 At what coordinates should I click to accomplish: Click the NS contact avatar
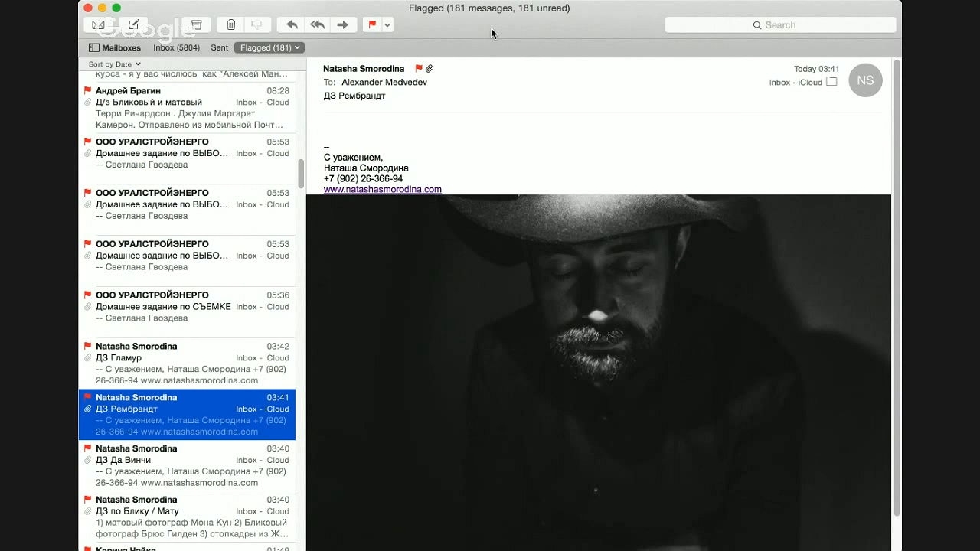coord(865,80)
